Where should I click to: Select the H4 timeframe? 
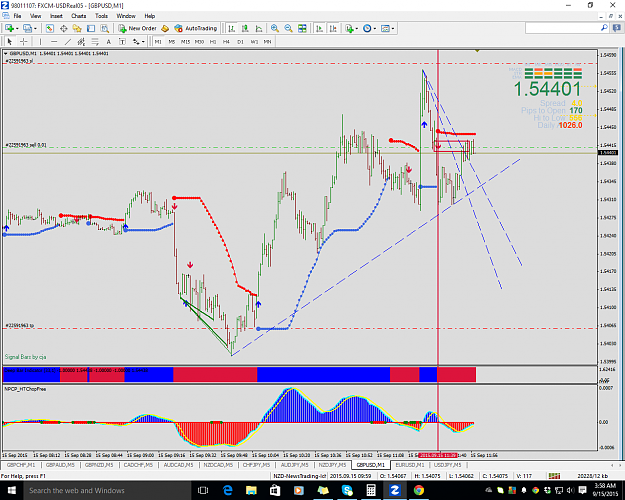[x=226, y=41]
